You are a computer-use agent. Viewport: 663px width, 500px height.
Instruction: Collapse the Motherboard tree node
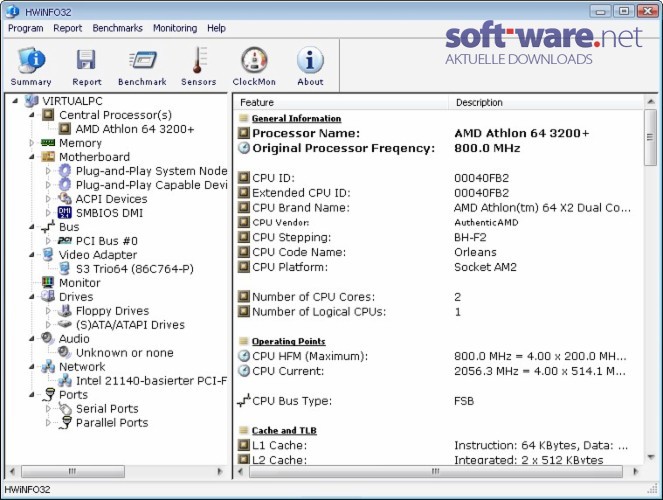click(32, 157)
